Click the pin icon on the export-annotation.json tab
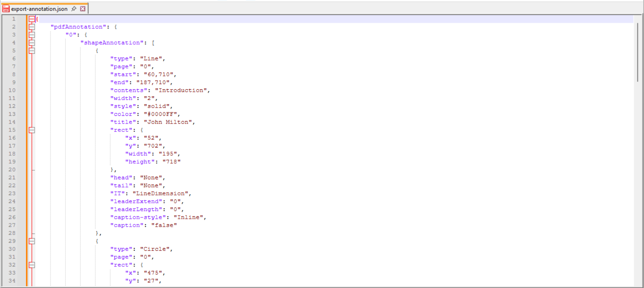This screenshot has width=644, height=288. tap(74, 9)
